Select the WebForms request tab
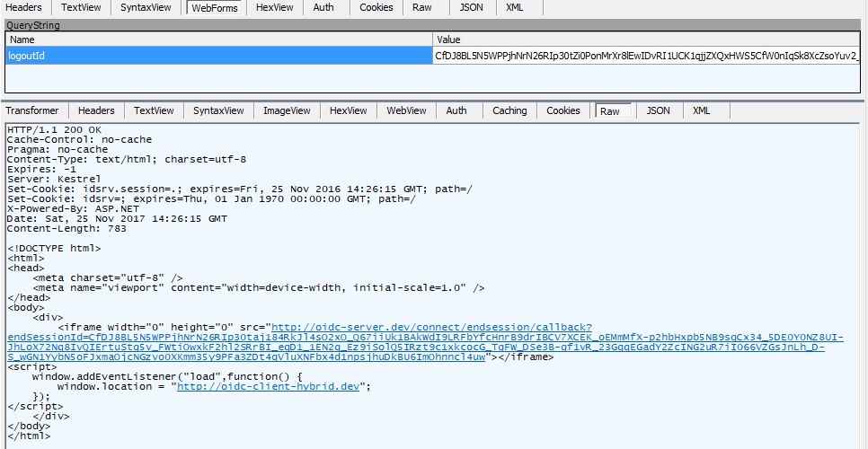Screen dimensions: 868x449 click(214, 8)
